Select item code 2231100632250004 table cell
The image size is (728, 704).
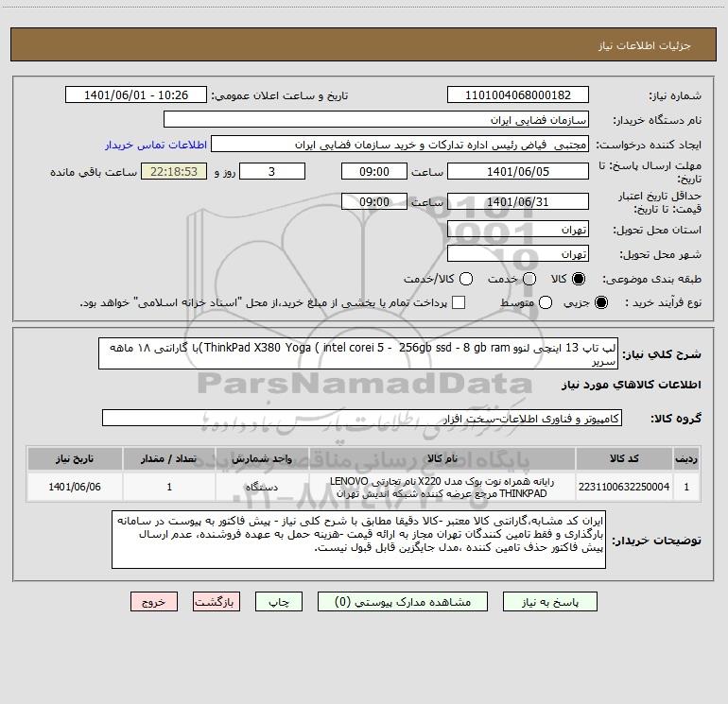point(624,487)
